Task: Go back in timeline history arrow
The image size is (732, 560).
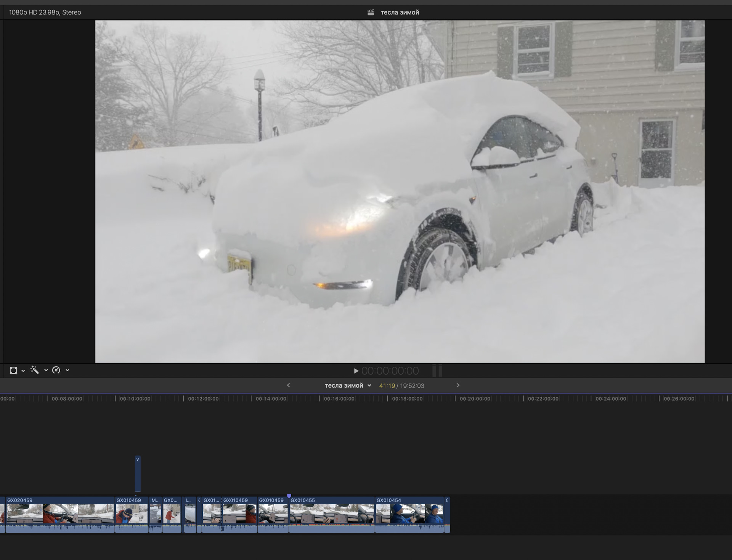Action: point(288,385)
